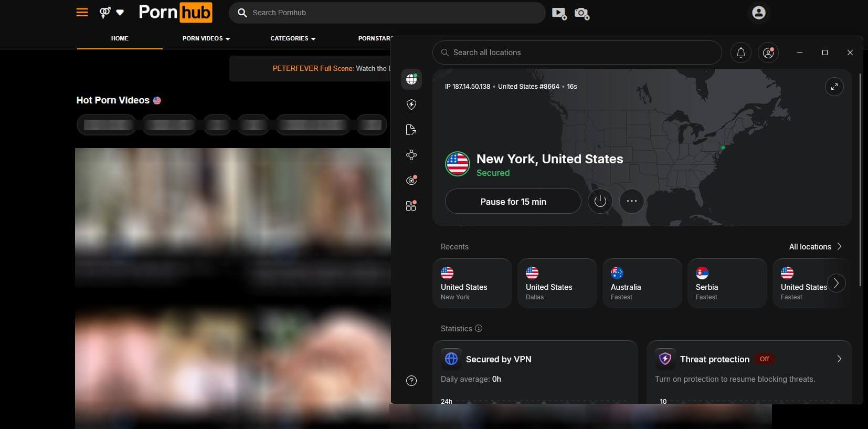Click the camera upload icon in site header
868x429 pixels.
pos(582,13)
